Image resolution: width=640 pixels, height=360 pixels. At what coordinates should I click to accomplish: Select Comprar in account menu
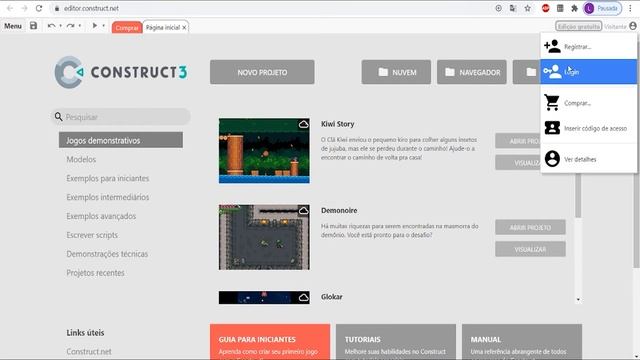pyautogui.click(x=589, y=103)
